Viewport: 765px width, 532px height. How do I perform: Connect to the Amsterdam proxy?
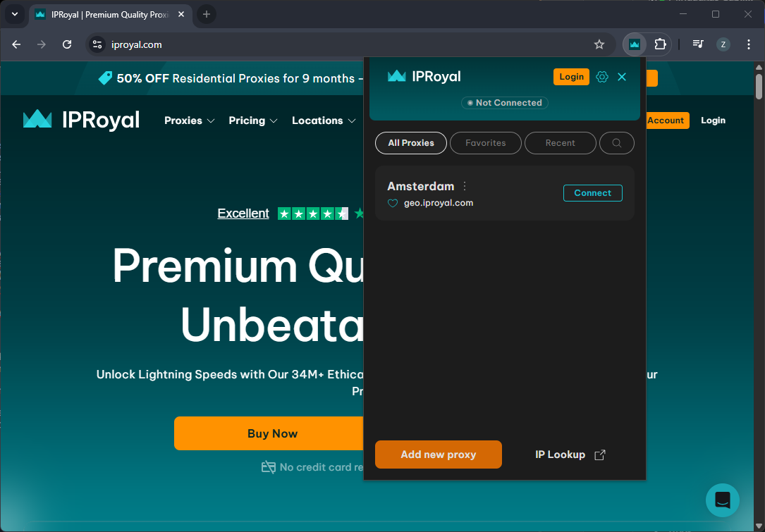tap(592, 193)
